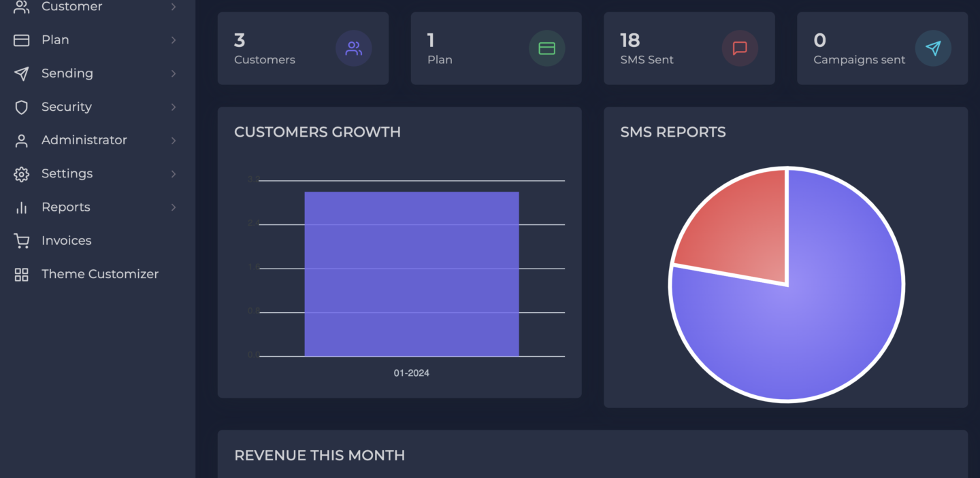Click the Administrator person icon

coord(22,141)
